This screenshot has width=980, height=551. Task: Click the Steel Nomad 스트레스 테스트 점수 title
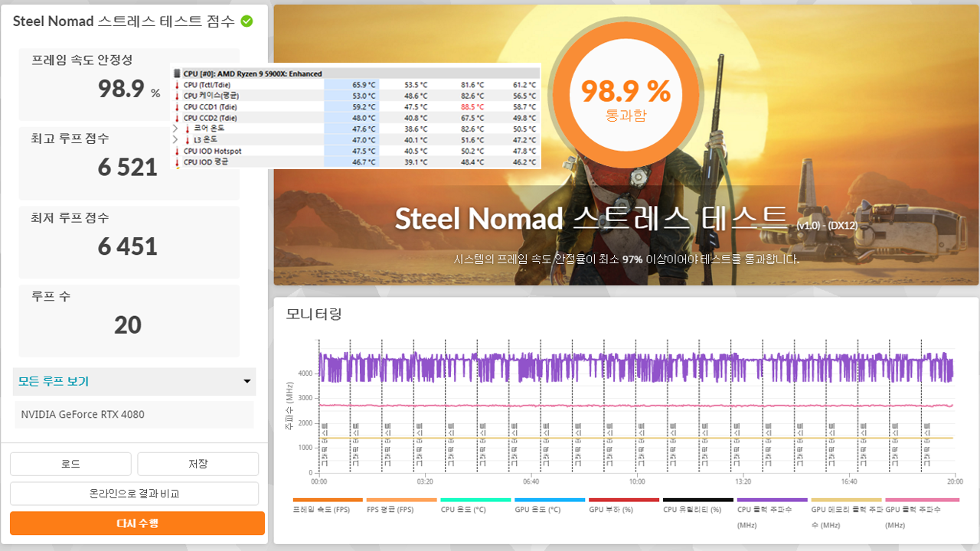pos(124,21)
